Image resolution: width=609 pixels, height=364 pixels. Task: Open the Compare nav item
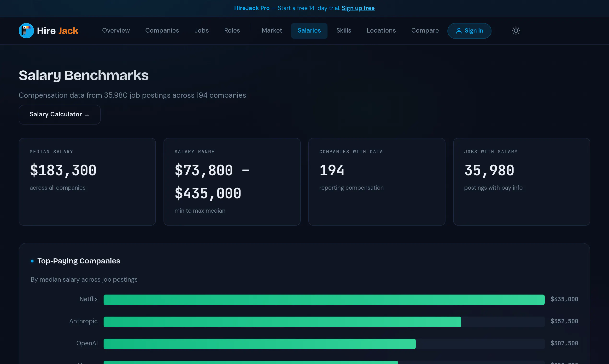(x=425, y=30)
